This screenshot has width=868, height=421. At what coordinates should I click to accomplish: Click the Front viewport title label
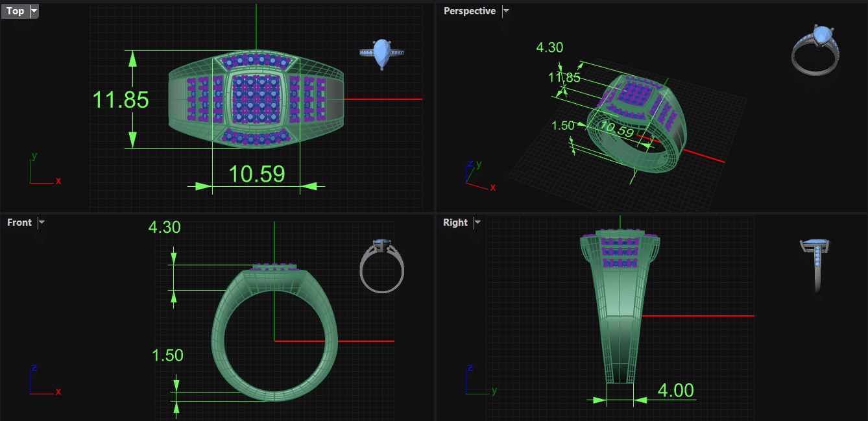point(19,223)
